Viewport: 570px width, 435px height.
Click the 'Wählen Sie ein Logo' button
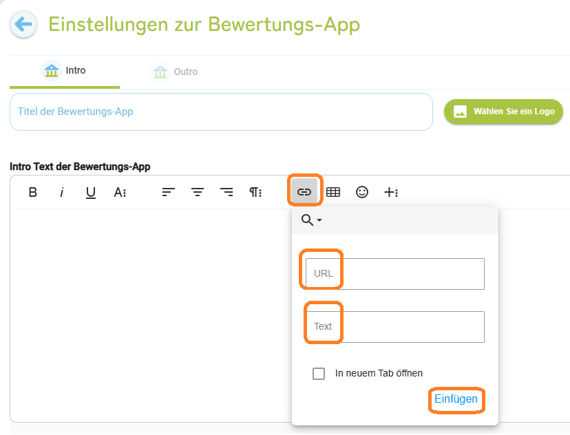[503, 112]
